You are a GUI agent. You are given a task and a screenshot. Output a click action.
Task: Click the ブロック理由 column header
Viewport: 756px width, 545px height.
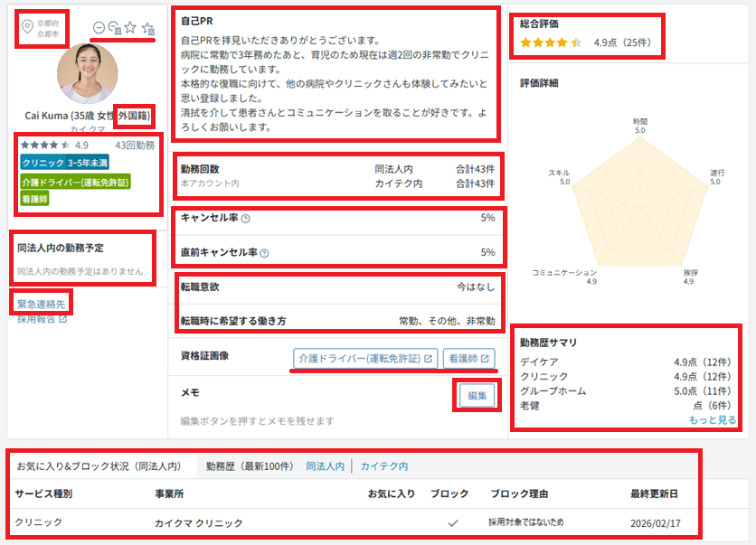click(519, 493)
